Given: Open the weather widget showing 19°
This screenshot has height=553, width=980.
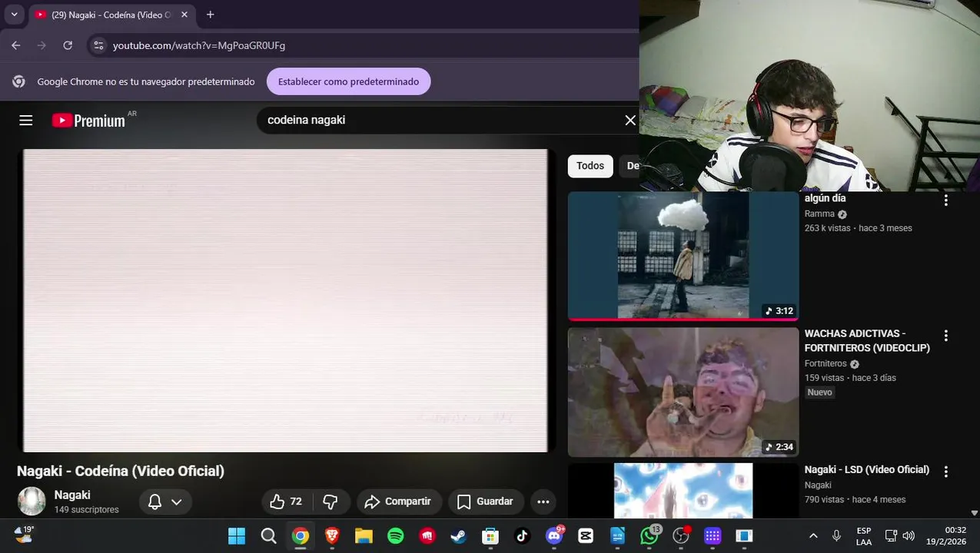Looking at the screenshot, I should [x=25, y=534].
